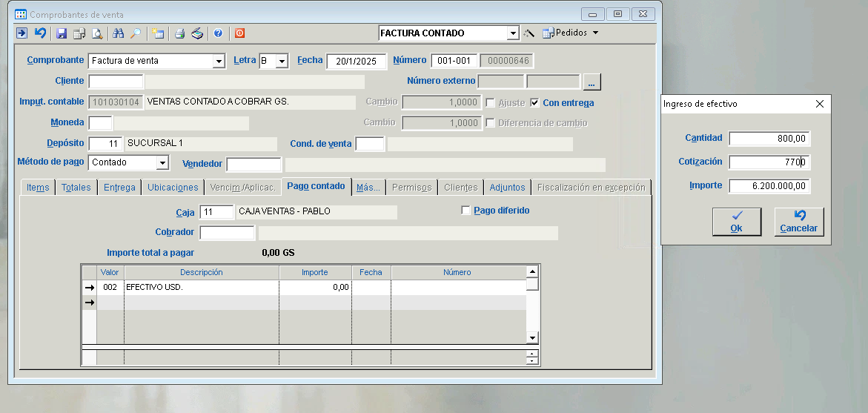
Task: Uncheck the Con entrega checkbox
Action: click(535, 103)
